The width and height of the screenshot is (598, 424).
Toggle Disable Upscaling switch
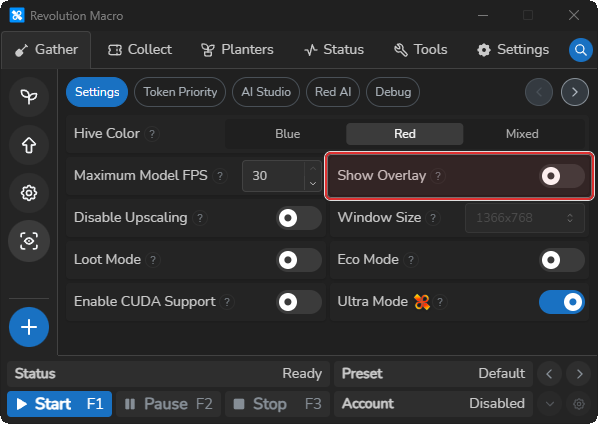pos(299,218)
